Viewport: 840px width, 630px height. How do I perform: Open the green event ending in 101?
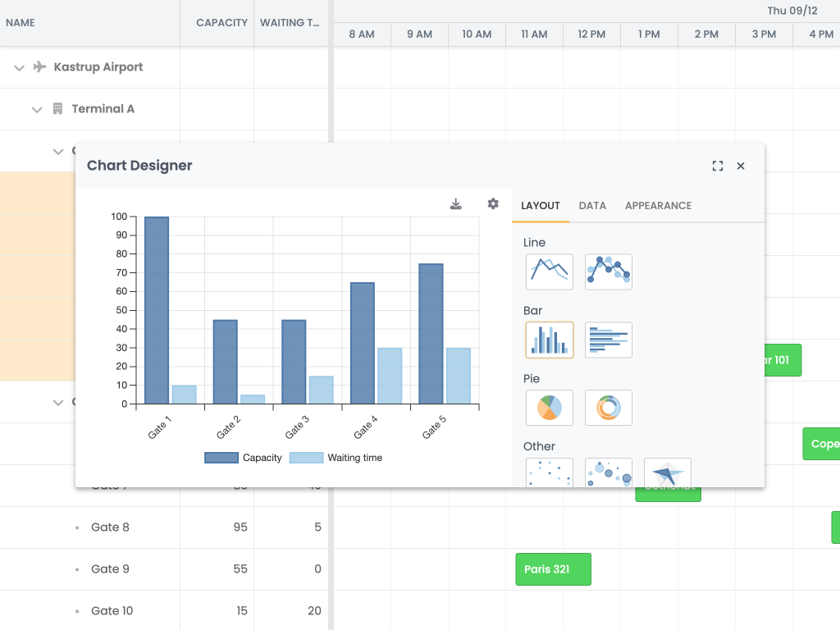point(783,360)
